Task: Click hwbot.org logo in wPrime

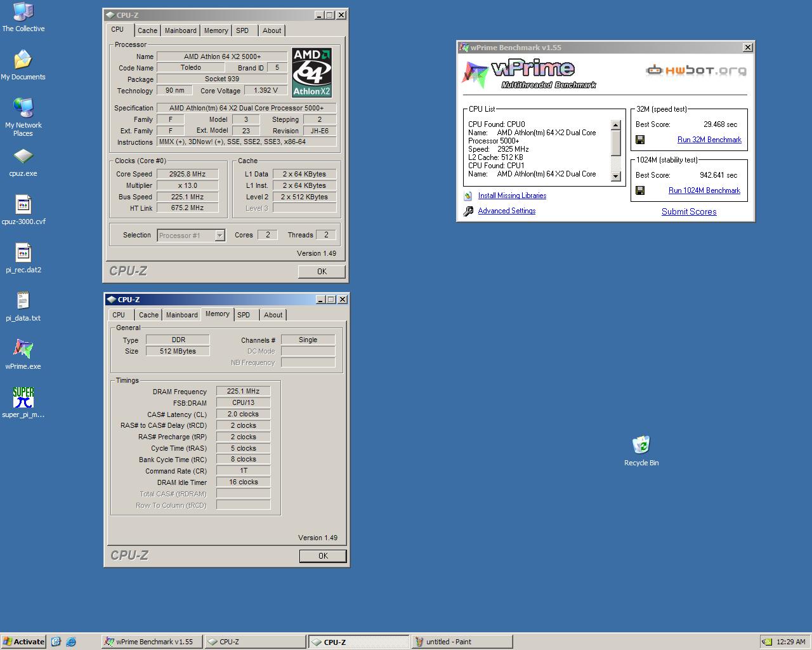Action: click(x=696, y=70)
